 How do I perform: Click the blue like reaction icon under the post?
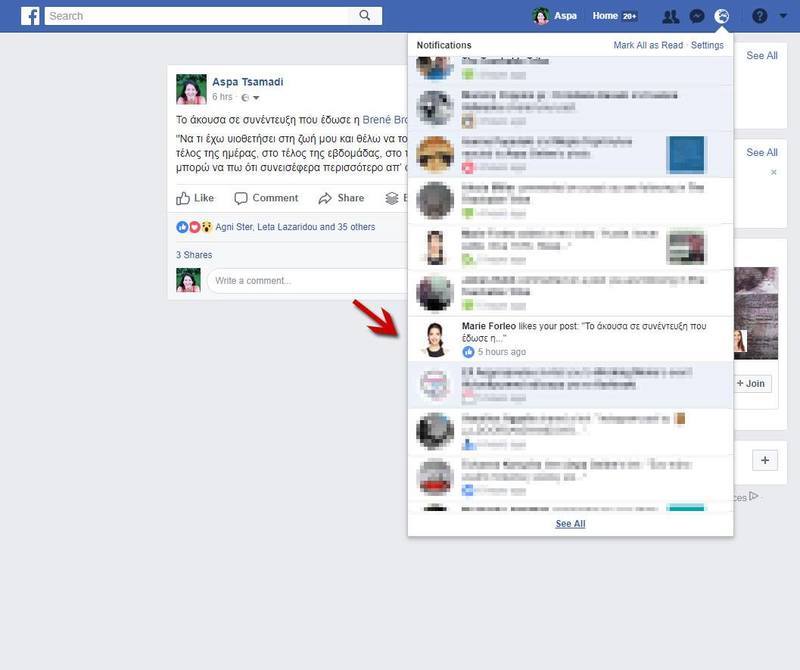point(182,227)
